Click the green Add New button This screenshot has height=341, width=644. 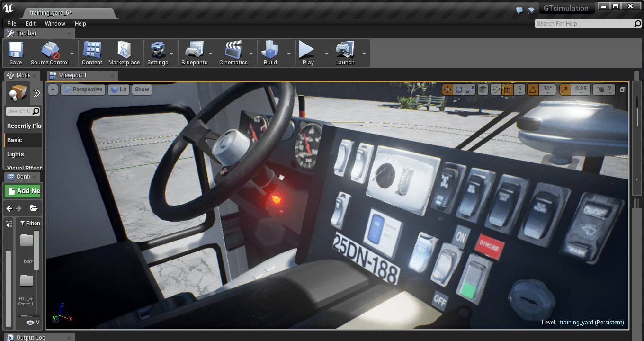(x=23, y=191)
